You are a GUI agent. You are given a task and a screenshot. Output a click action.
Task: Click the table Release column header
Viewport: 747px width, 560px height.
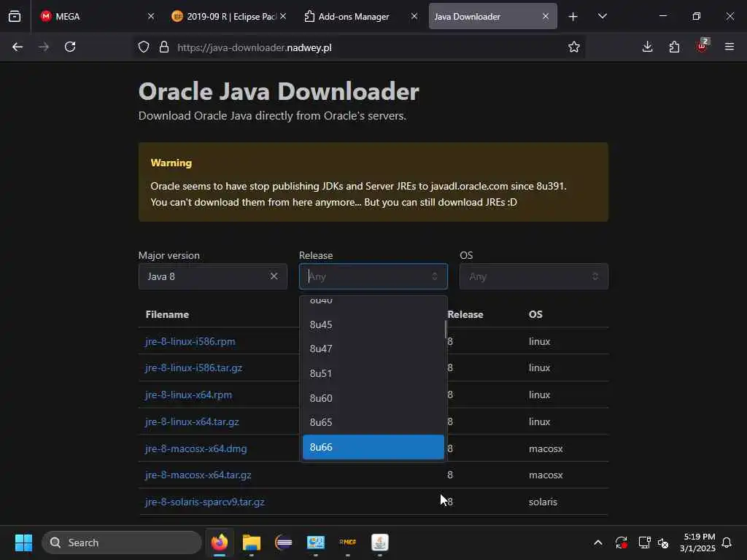[465, 314]
